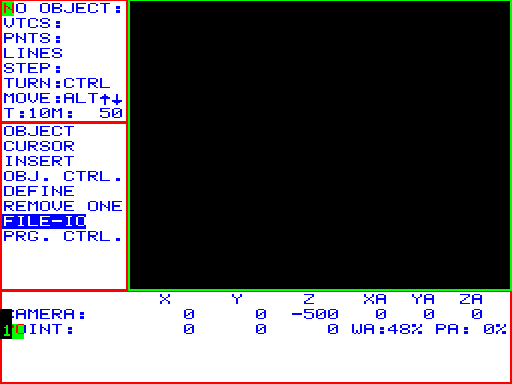This screenshot has width=512, height=384.
Task: Choose the CURSOR menu entry
Action: (39, 146)
